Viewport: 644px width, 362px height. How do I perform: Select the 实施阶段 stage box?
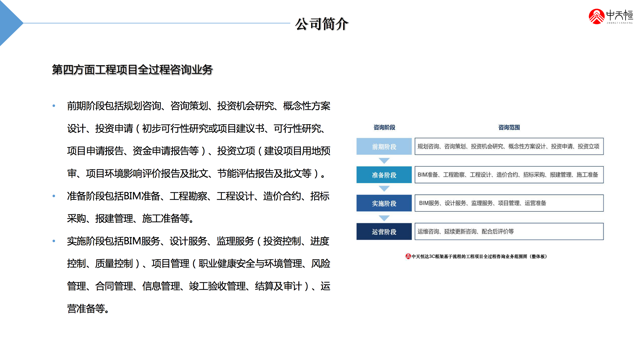pos(384,203)
